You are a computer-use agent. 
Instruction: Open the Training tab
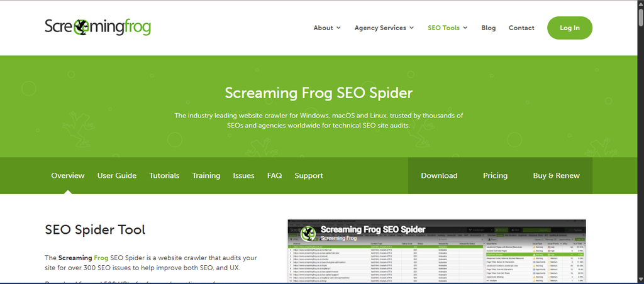point(206,176)
